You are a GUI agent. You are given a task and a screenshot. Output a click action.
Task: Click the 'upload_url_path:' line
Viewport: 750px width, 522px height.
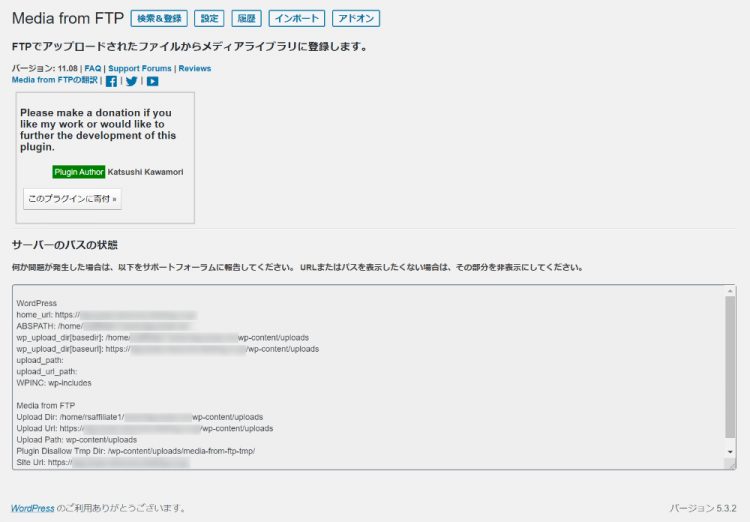click(46, 372)
